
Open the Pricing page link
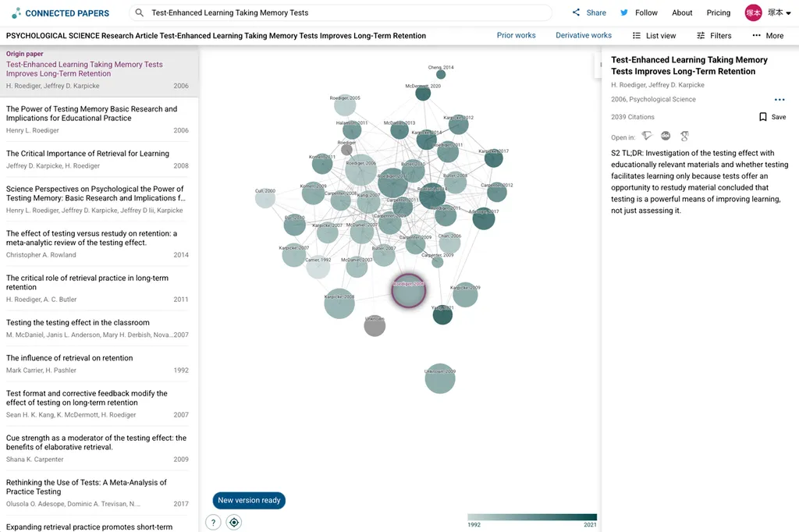pos(718,13)
